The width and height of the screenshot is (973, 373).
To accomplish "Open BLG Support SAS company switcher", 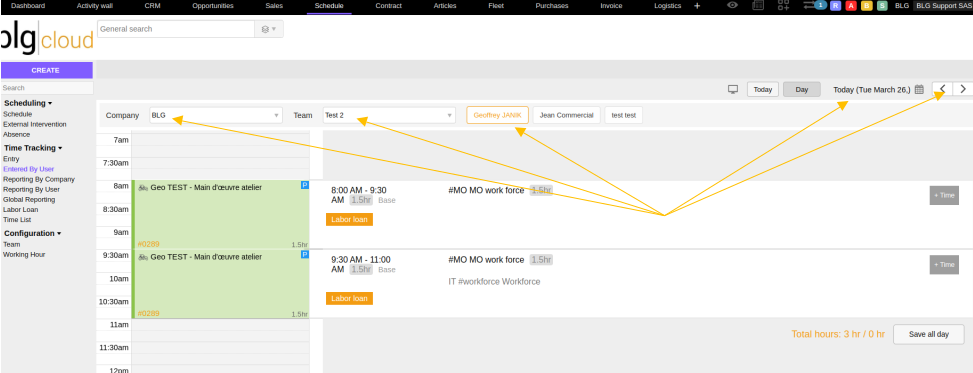I will [942, 6].
